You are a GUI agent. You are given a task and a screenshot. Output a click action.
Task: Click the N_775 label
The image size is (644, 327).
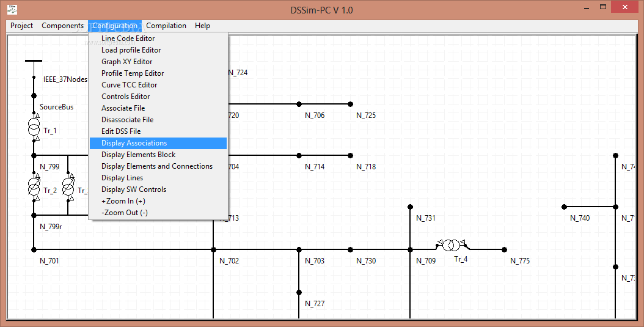[520, 261]
